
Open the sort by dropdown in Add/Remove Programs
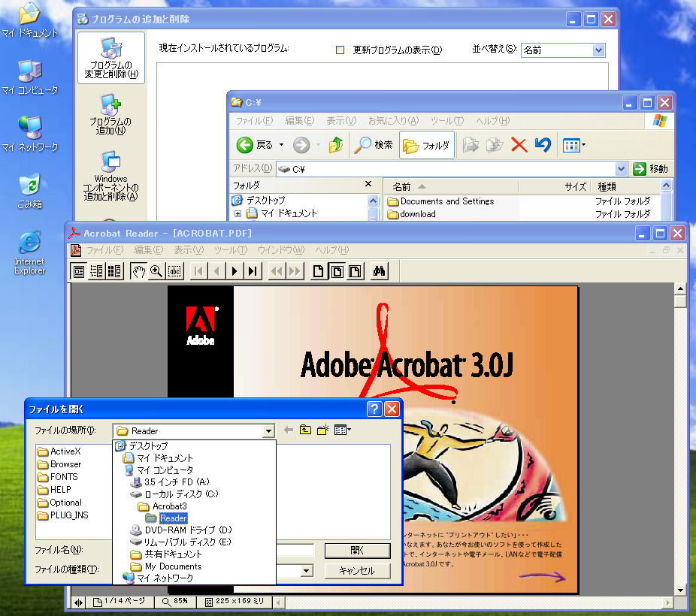[x=598, y=50]
